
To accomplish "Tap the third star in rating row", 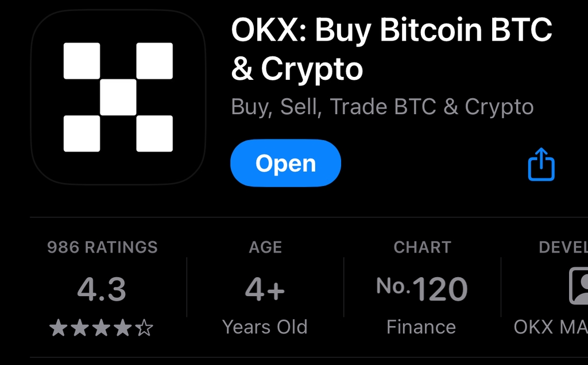I will pos(101,328).
